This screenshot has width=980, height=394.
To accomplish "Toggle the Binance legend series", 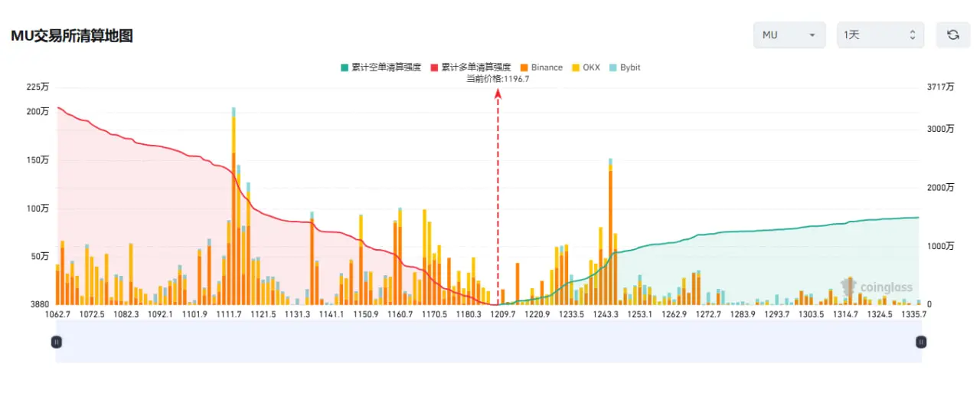I will tap(541, 67).
